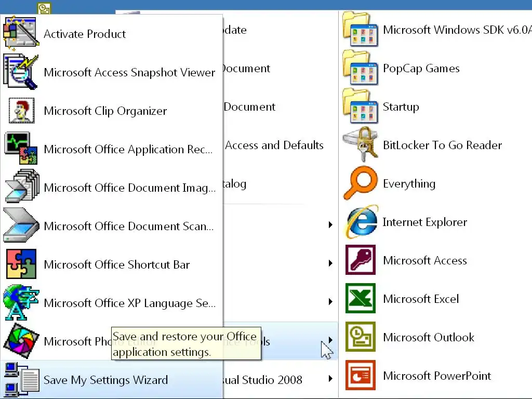This screenshot has height=399, width=532.
Task: Expand the submenu arrow in the row level with Microsoft Access
Action: coord(330,263)
